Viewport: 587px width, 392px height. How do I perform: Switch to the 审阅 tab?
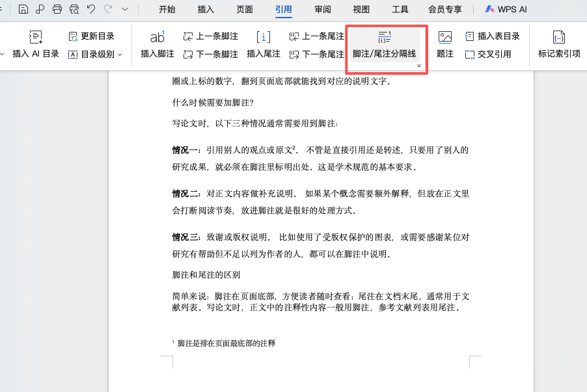[323, 9]
